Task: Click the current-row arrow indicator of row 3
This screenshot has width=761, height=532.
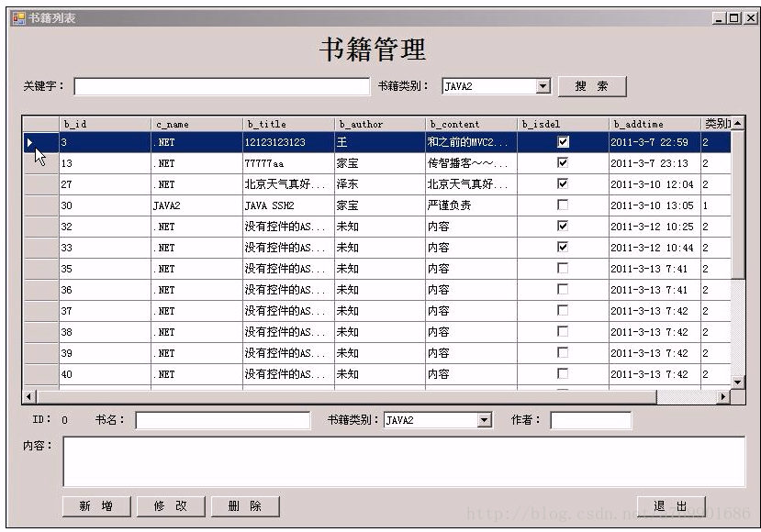Action: (x=29, y=142)
